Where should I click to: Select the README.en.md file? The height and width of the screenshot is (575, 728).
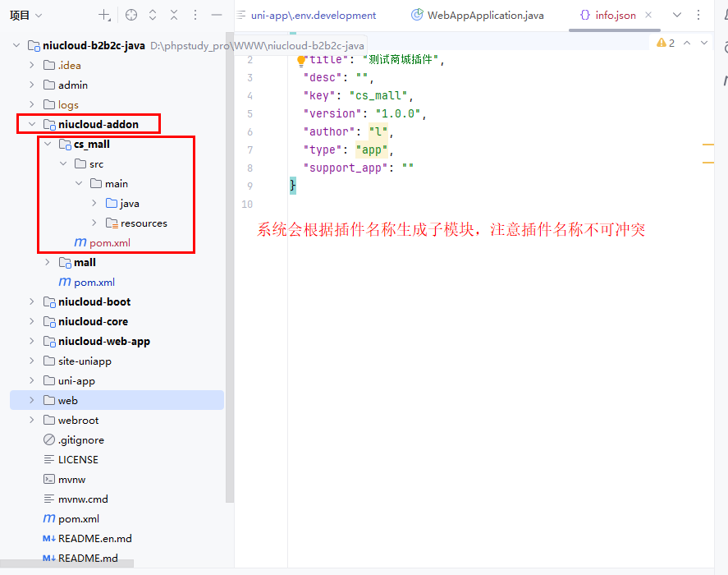[x=94, y=538]
